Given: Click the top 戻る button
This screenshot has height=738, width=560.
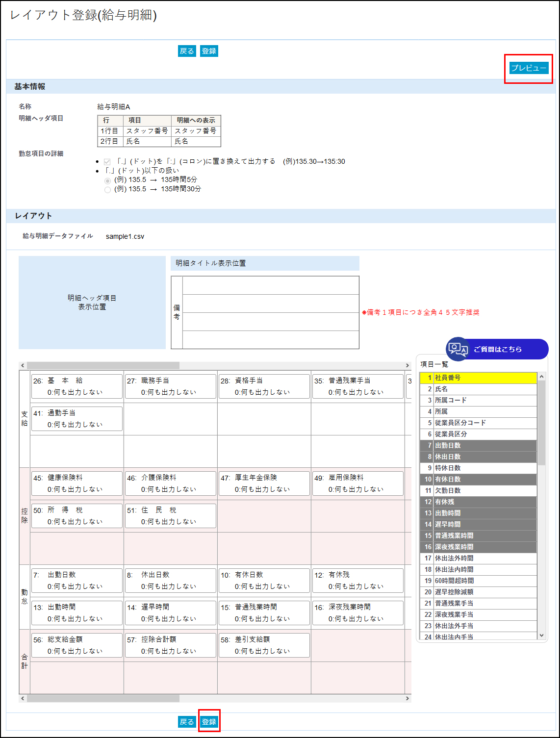Looking at the screenshot, I should (186, 51).
